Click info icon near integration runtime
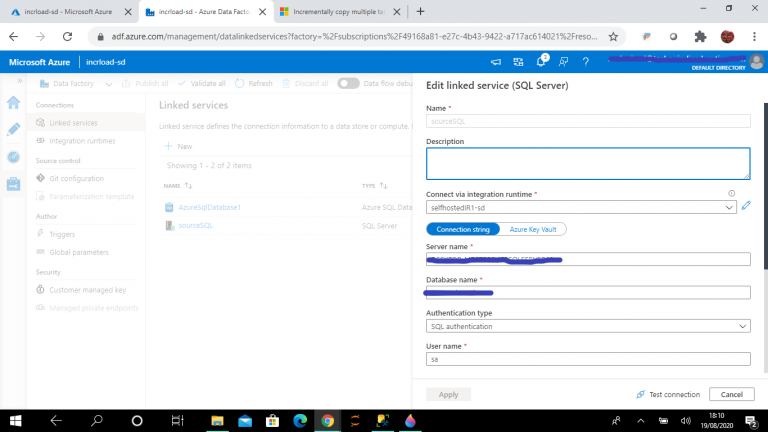 (x=731, y=193)
